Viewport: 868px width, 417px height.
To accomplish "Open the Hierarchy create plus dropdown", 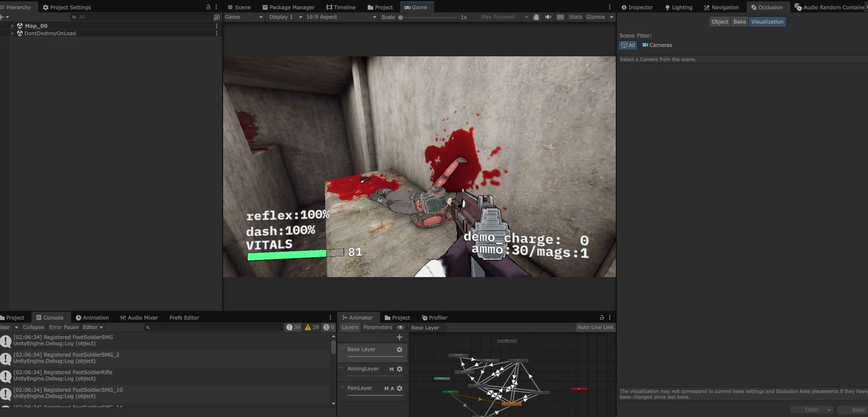I will click(x=5, y=17).
